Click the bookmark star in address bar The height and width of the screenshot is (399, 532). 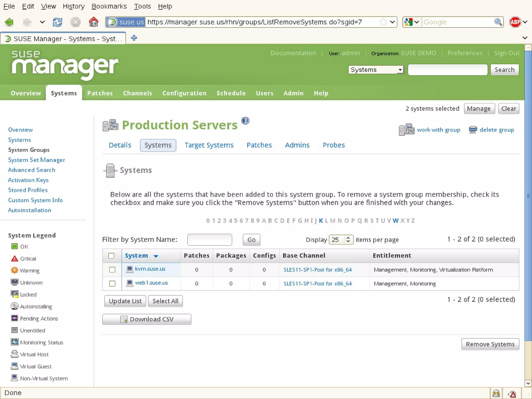383,22
